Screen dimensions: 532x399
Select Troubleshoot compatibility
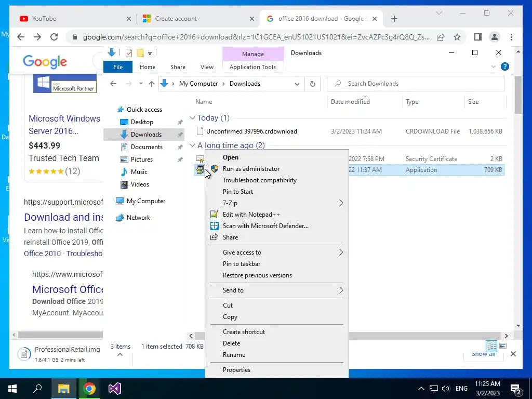click(x=260, y=180)
